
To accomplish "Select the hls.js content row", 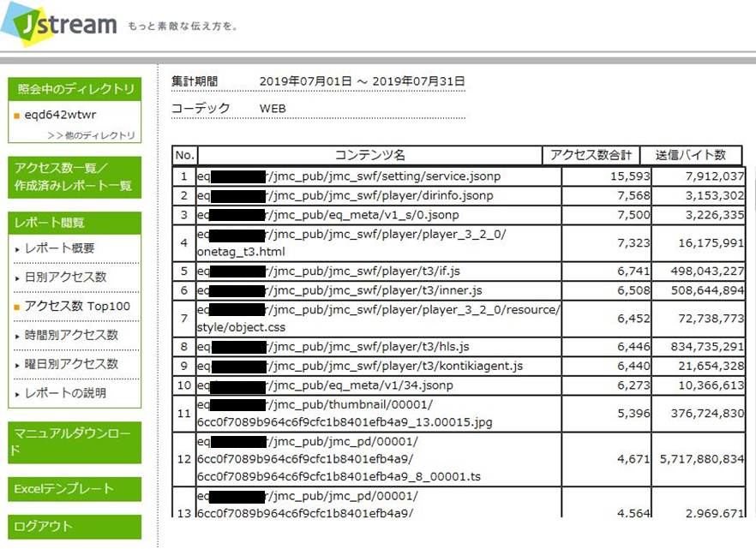I will click(459, 347).
